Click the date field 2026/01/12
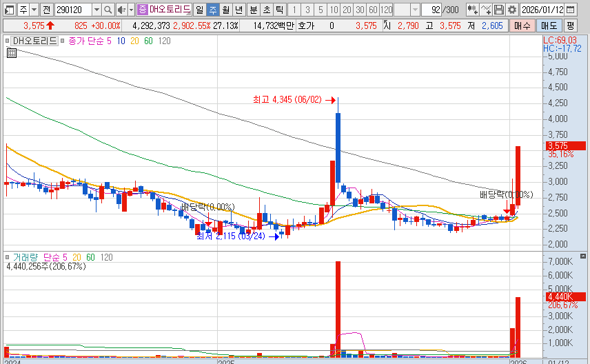Image resolution: width=590 pixels, height=364 pixels. [x=542, y=10]
